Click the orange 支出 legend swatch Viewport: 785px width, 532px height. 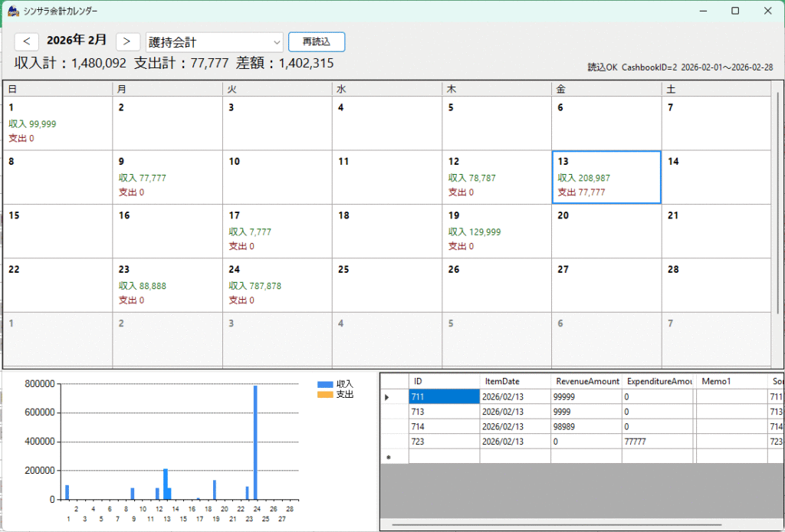tap(325, 394)
